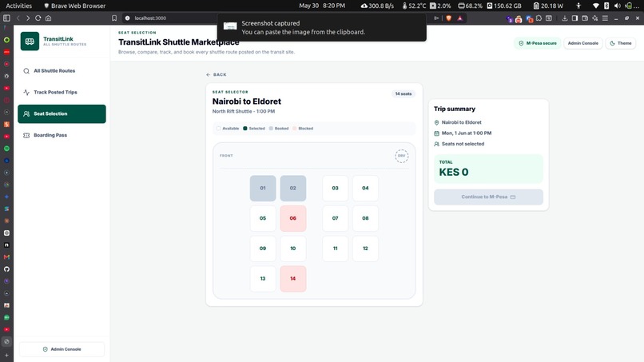The width and height of the screenshot is (644, 362).
Task: Open Track Posted Trips page
Action: tap(62, 92)
